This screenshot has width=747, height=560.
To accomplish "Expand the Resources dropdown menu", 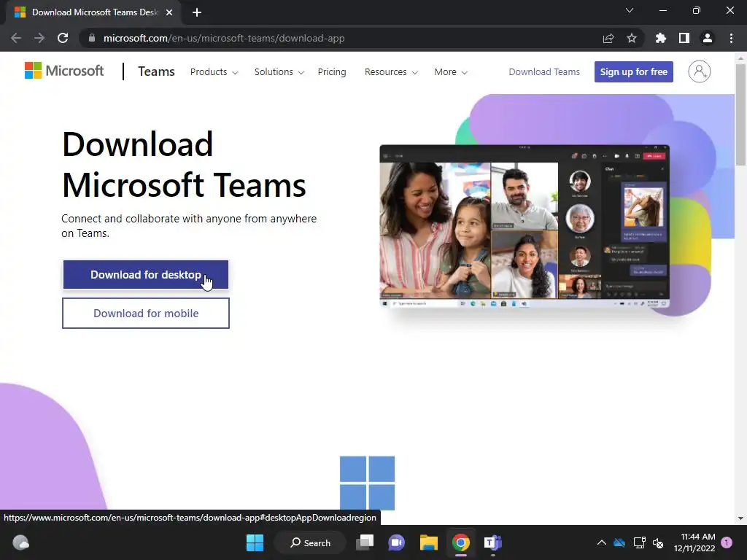I will [391, 72].
